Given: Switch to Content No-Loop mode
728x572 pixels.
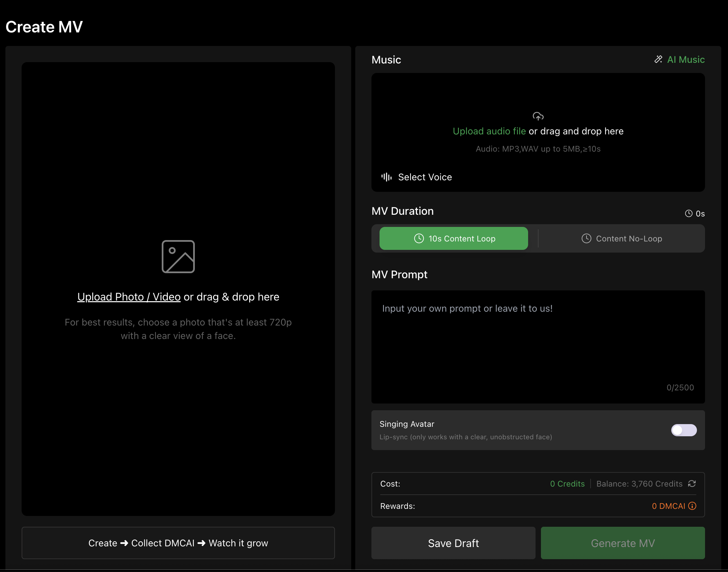Looking at the screenshot, I should [621, 238].
